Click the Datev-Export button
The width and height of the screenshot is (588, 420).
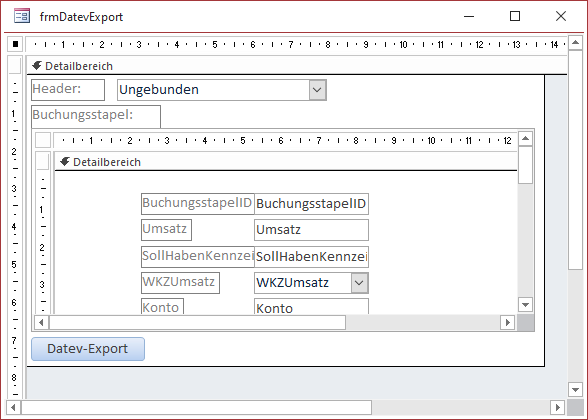coord(88,349)
